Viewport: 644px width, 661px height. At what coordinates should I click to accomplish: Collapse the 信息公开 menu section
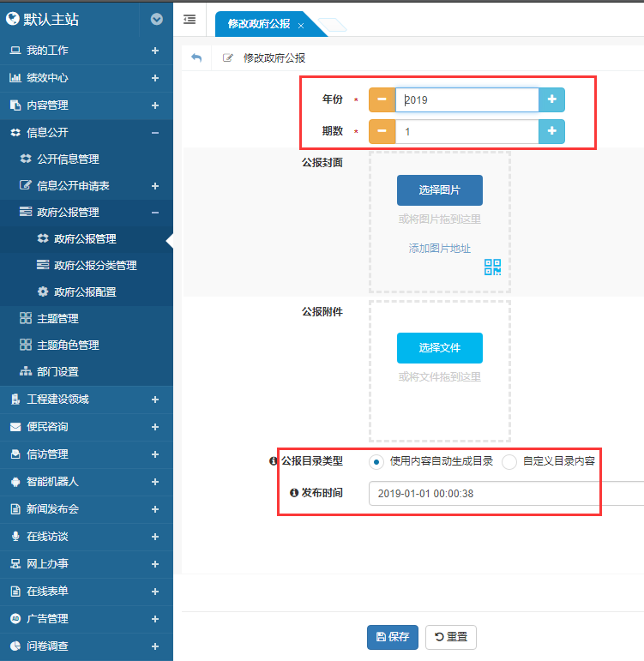click(155, 133)
